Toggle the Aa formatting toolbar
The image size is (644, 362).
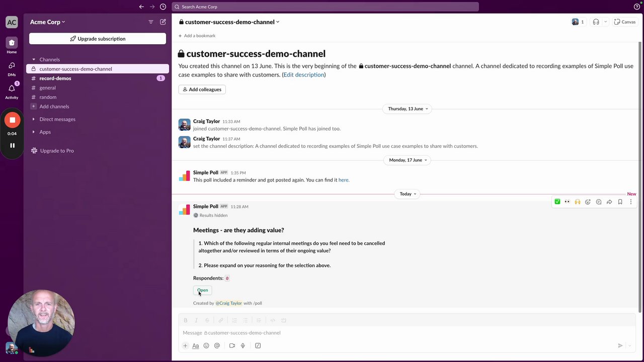click(196, 345)
